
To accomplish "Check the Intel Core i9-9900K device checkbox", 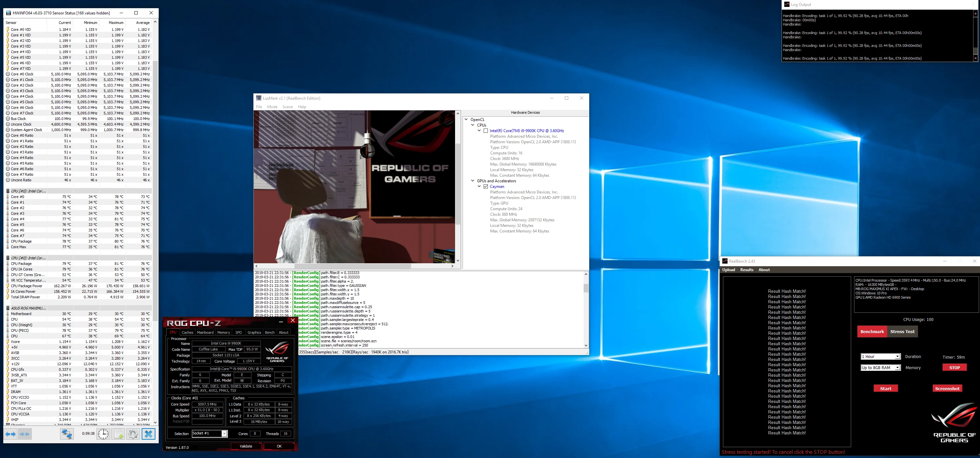I will (x=486, y=131).
